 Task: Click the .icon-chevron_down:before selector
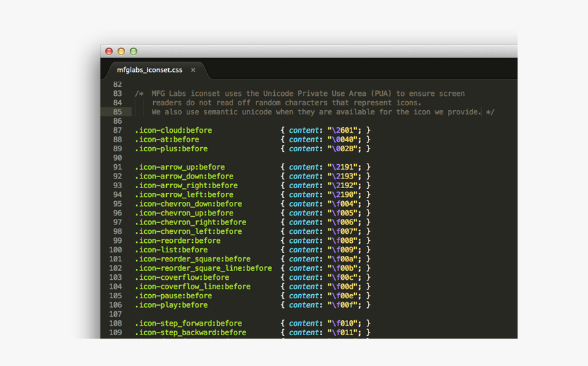pos(188,204)
